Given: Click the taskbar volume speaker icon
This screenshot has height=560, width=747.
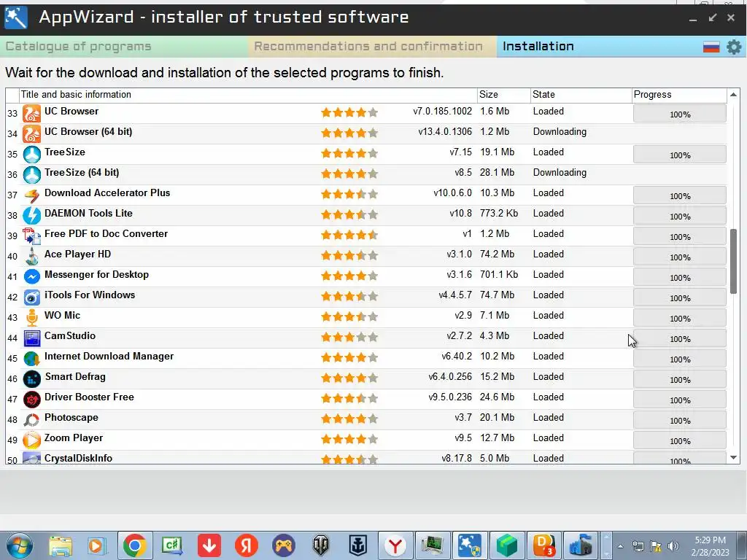Looking at the screenshot, I should [x=673, y=546].
